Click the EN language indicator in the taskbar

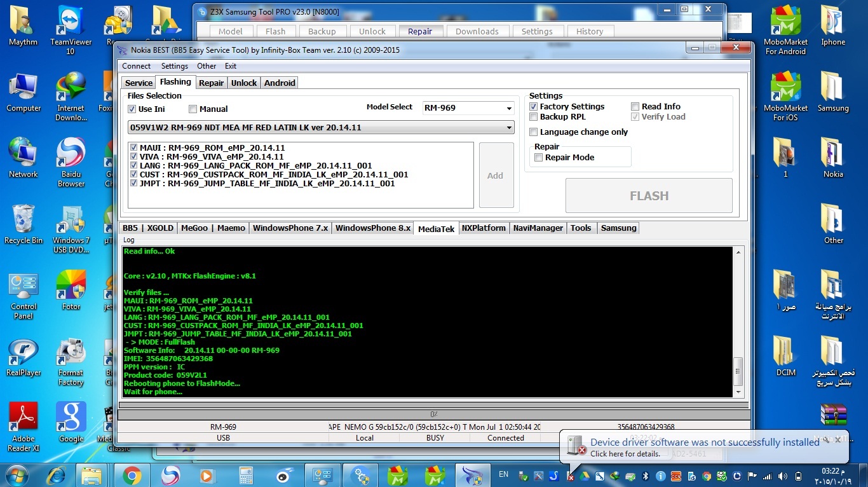(x=503, y=474)
